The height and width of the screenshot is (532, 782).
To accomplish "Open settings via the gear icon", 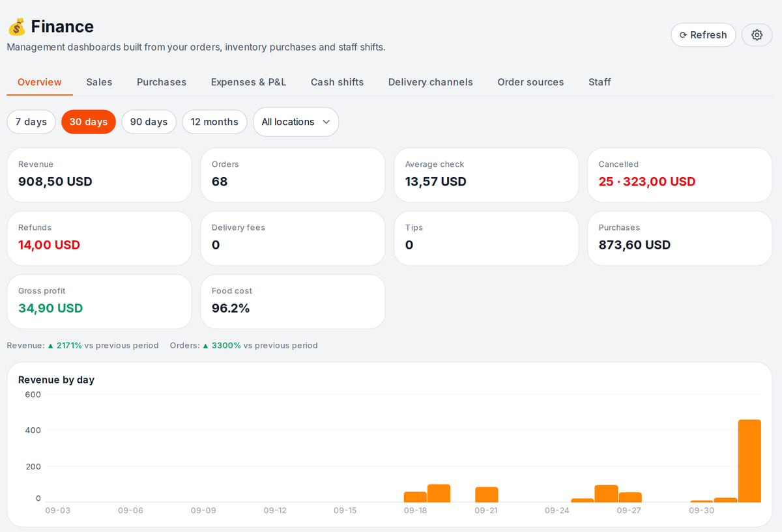I will pos(757,35).
